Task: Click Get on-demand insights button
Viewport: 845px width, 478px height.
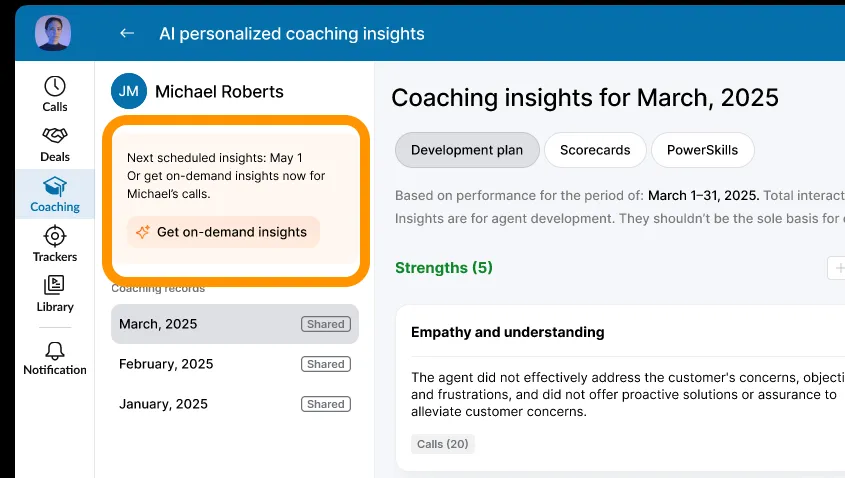Action: [223, 232]
